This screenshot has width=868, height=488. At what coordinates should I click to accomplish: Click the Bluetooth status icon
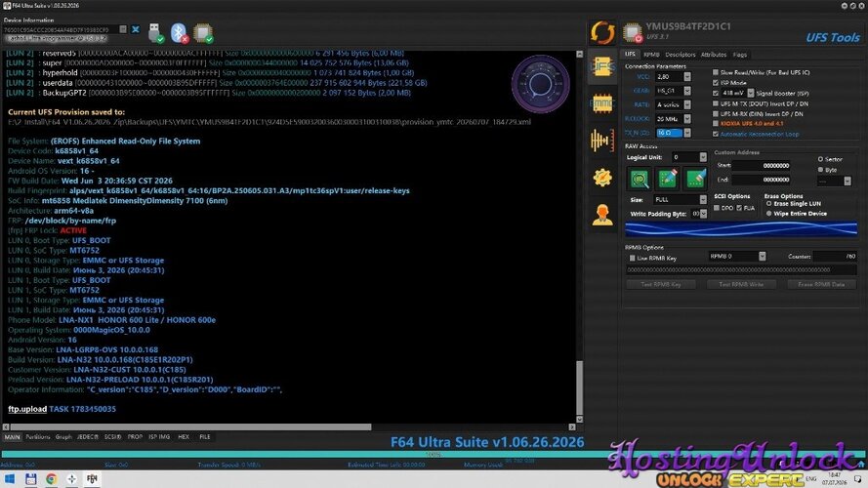tap(179, 32)
